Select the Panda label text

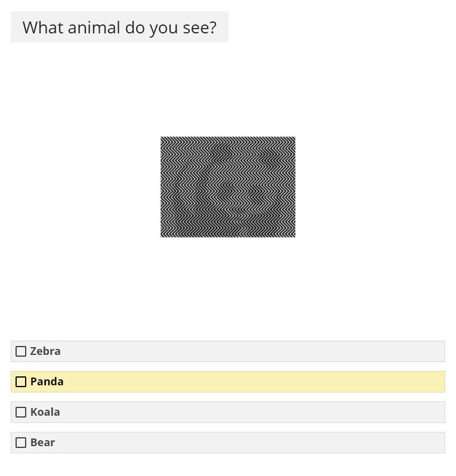(x=47, y=382)
